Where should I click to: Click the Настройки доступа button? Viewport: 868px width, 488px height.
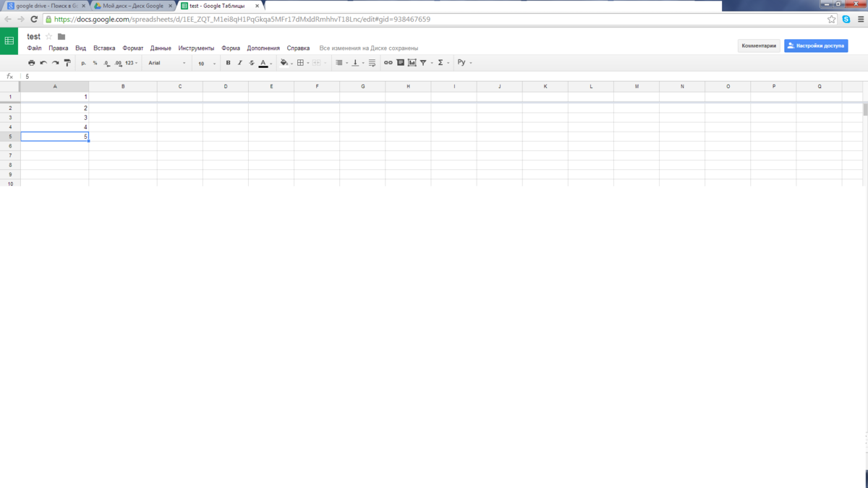click(x=816, y=46)
